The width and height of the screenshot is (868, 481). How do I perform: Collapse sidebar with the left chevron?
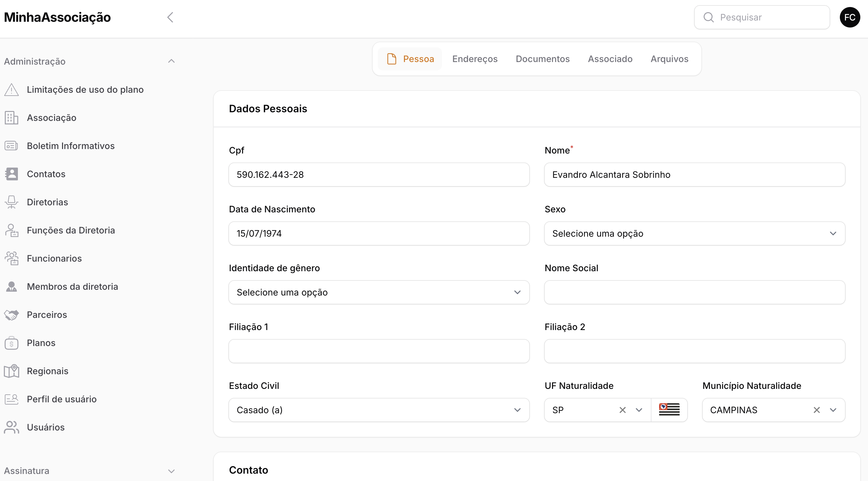tap(170, 17)
